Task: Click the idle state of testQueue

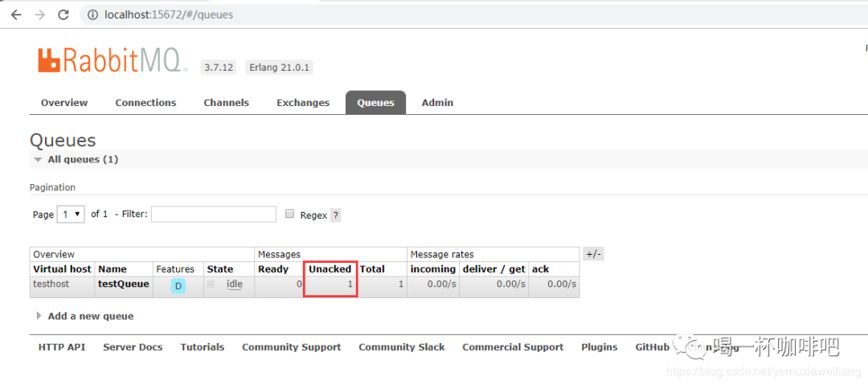Action: [x=234, y=284]
